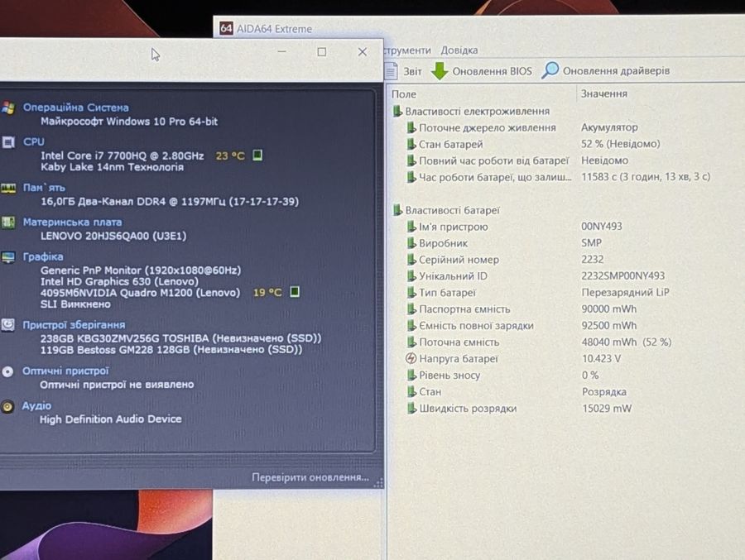Click the Оновлення драйверів toolbar button
This screenshot has height=560, width=745.
pos(606,70)
